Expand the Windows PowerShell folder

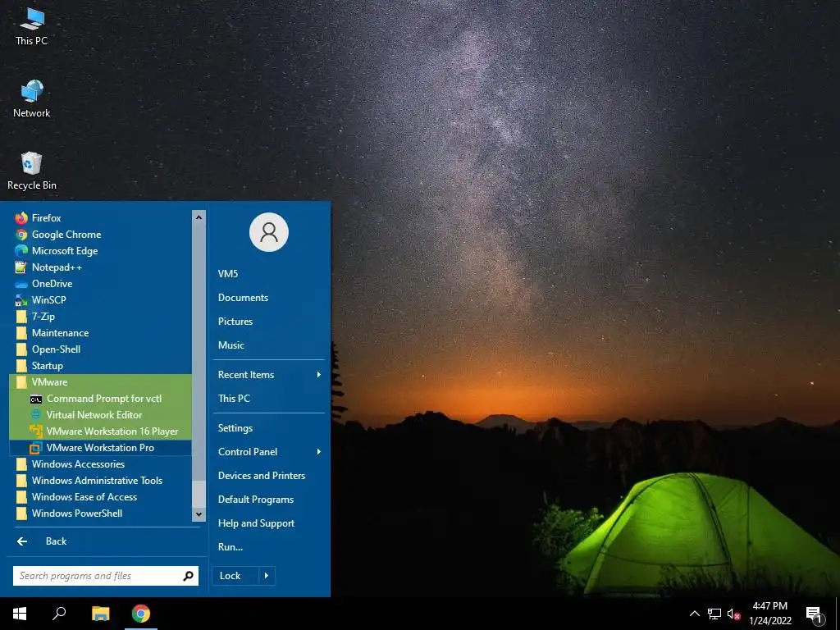pos(100,514)
